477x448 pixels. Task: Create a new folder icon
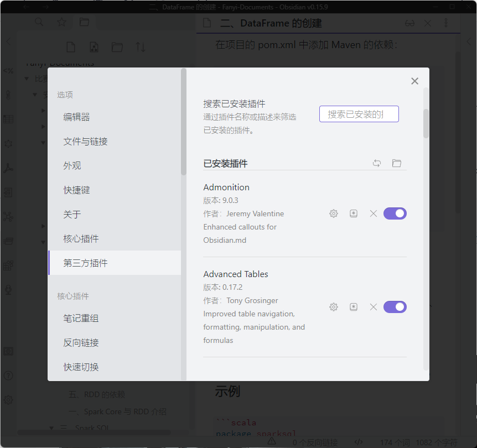click(117, 47)
